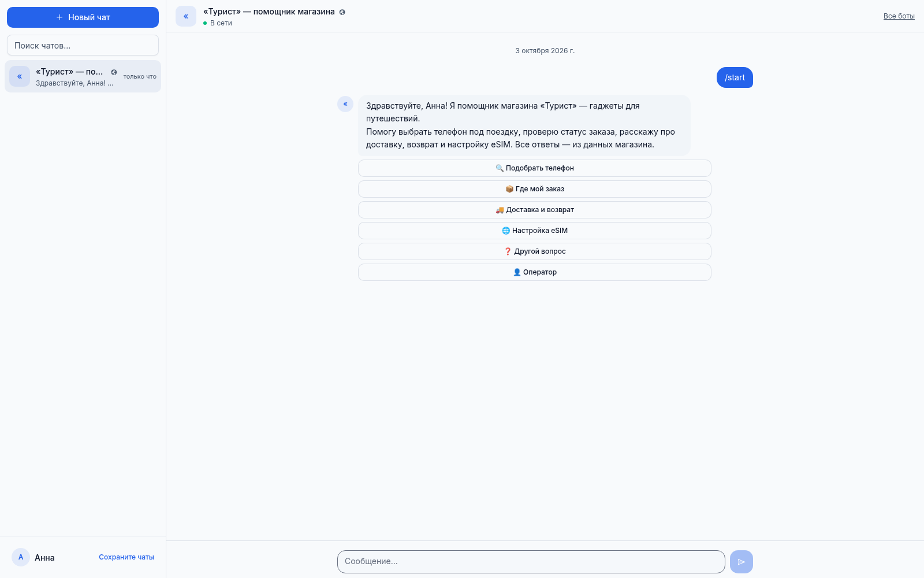Click the send message arrow icon
This screenshot has width=924, height=578.
742,562
